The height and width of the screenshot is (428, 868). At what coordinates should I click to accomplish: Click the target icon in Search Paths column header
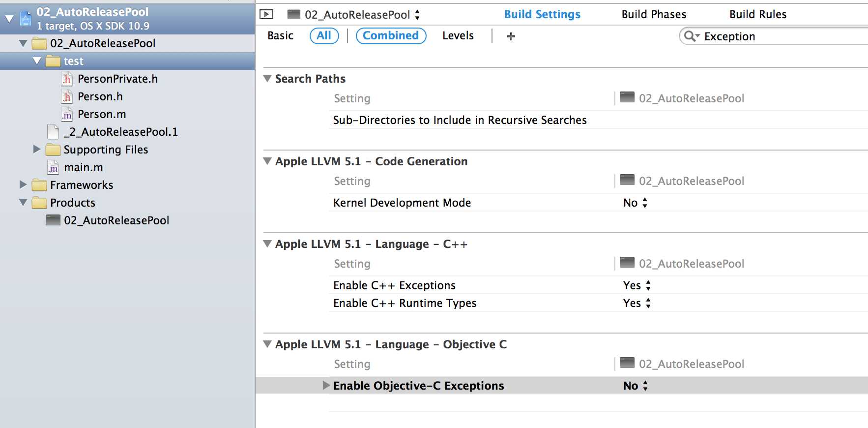(x=627, y=97)
